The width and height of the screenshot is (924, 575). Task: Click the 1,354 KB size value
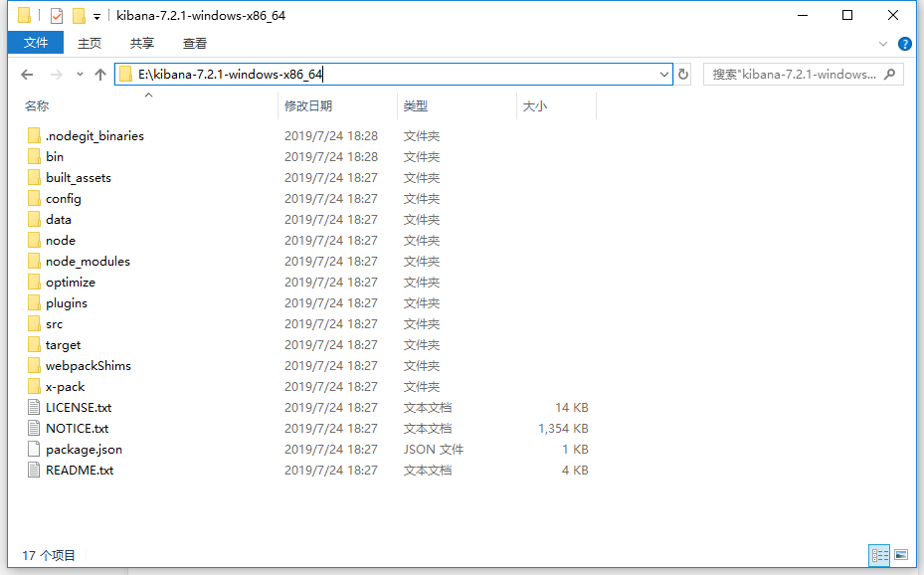pyautogui.click(x=563, y=429)
